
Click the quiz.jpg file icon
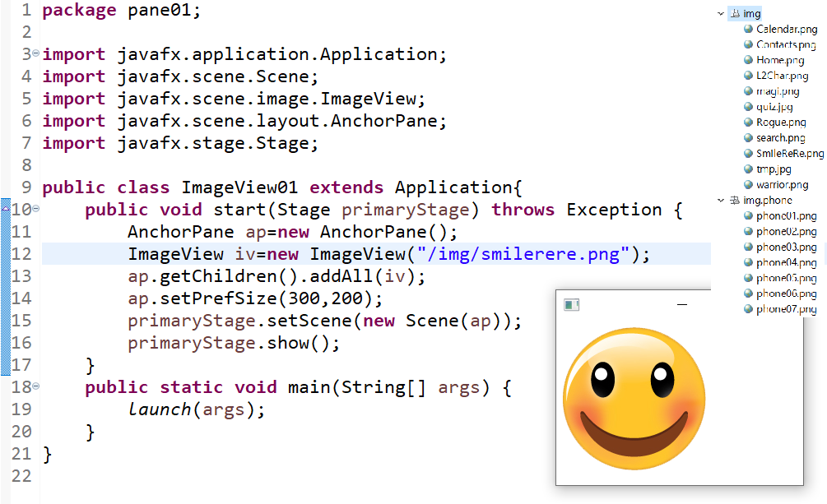click(x=748, y=107)
